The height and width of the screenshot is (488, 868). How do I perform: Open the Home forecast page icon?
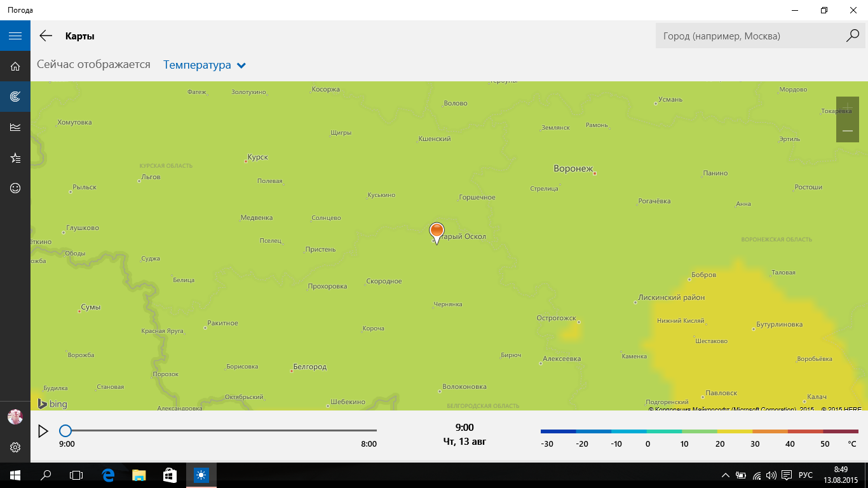(x=15, y=66)
